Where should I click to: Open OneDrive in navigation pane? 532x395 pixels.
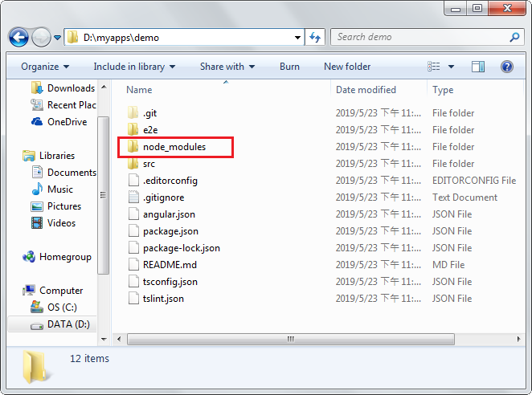click(x=66, y=122)
